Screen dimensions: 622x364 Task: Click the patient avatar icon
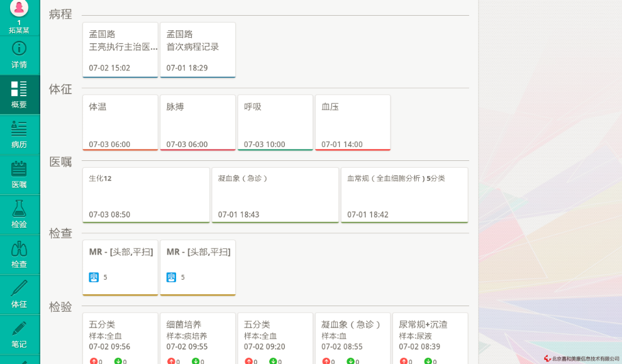pyautogui.click(x=19, y=8)
